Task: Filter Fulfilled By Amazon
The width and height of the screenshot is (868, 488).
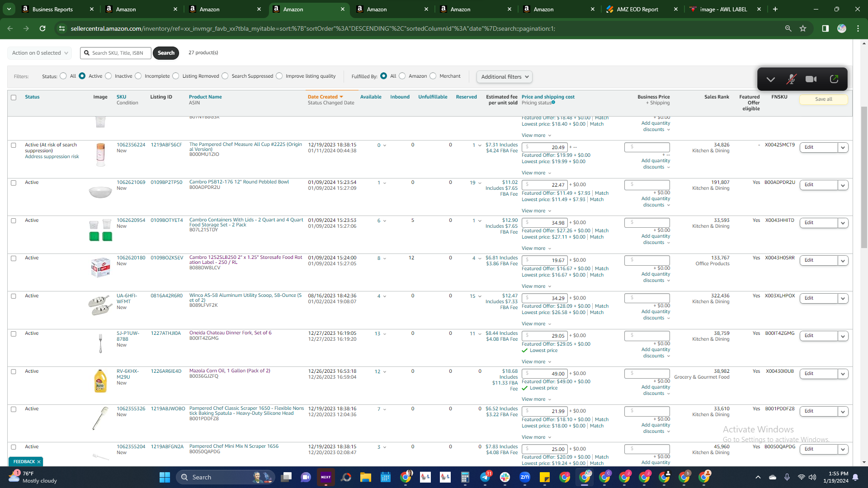Action: click(x=402, y=76)
